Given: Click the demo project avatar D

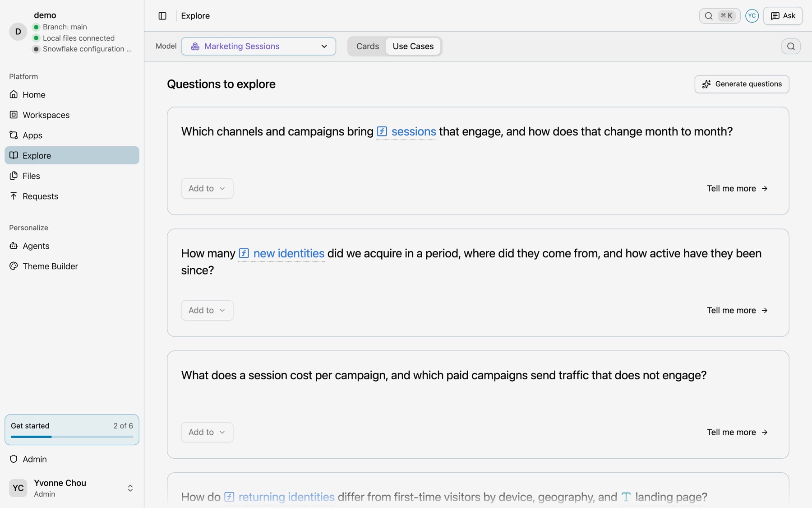Looking at the screenshot, I should tap(18, 32).
